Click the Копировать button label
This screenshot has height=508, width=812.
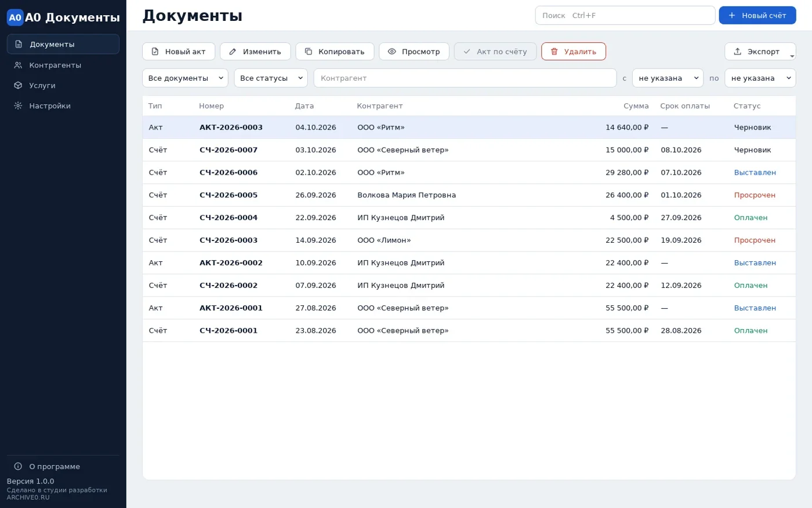click(341, 52)
